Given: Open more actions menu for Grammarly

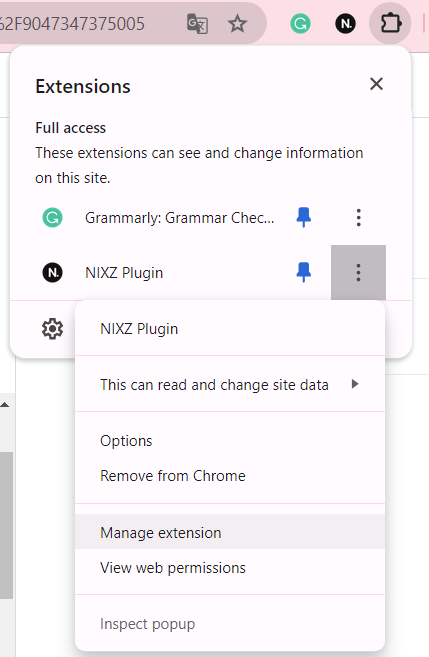Looking at the screenshot, I should tap(359, 218).
